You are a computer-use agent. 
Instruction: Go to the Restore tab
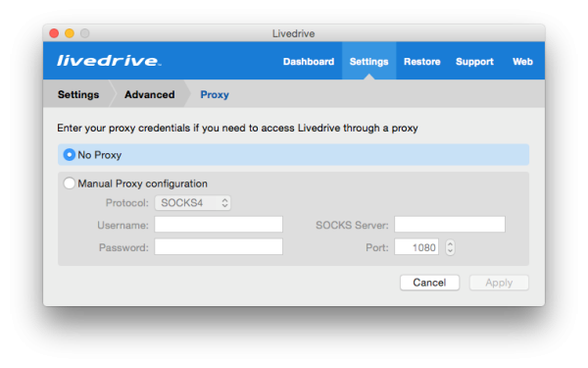pyautogui.click(x=421, y=62)
